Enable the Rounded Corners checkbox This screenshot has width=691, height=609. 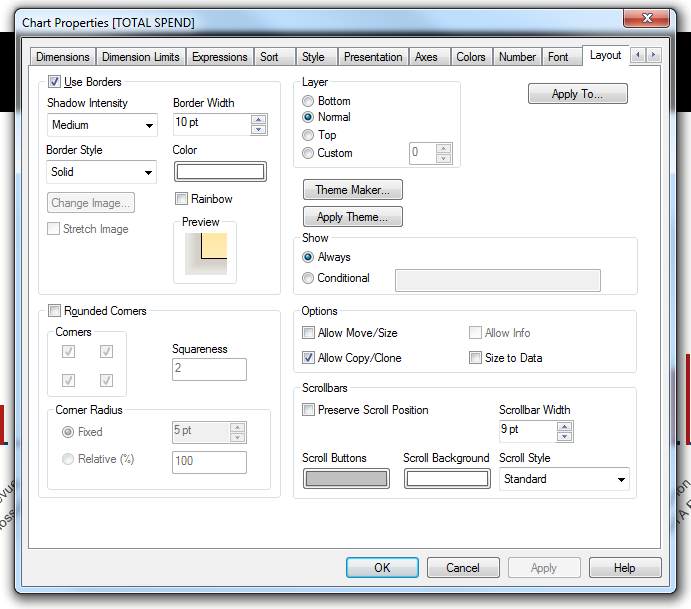coord(54,311)
